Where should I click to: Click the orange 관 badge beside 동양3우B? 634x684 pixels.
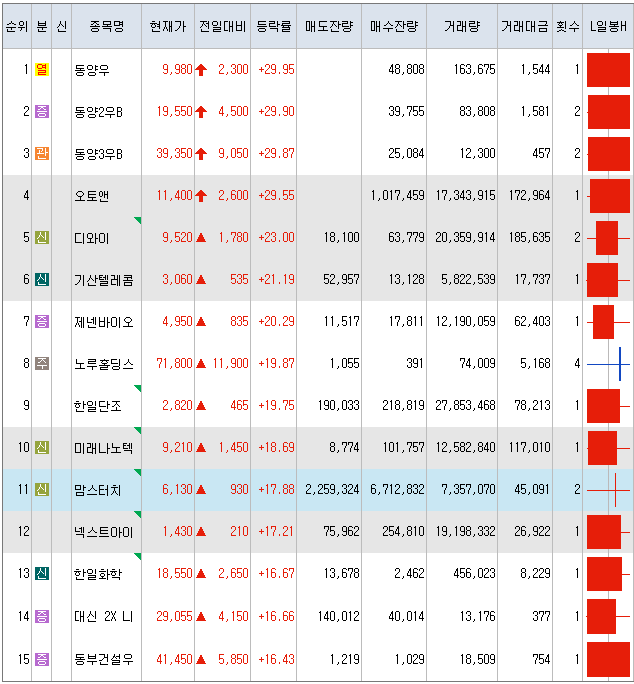[41, 153]
